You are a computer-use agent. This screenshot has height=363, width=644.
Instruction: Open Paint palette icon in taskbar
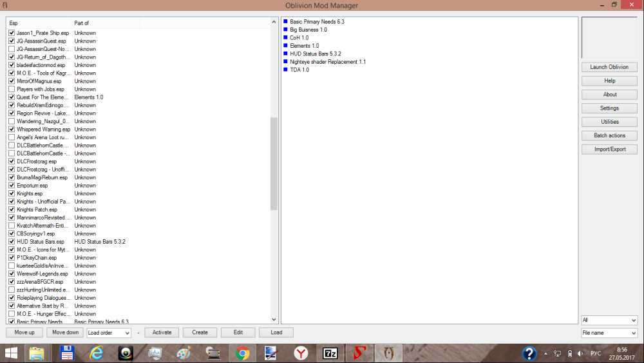pyautogui.click(x=184, y=353)
